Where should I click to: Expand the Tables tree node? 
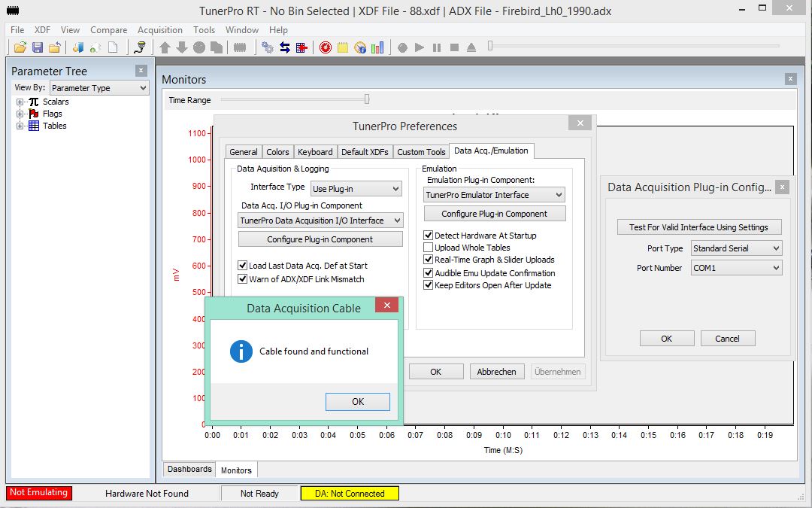[20, 126]
